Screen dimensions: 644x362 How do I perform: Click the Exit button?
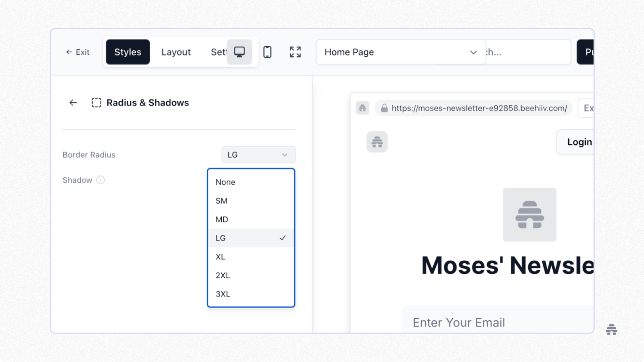[77, 52]
